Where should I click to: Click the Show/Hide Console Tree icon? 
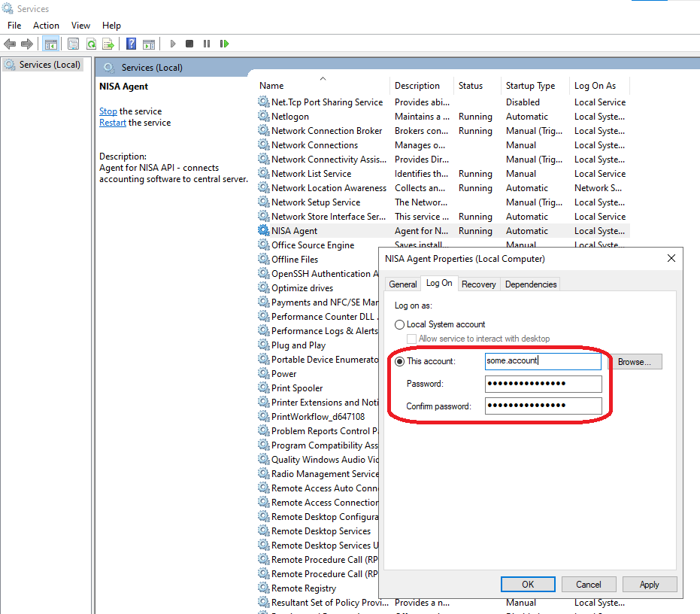pyautogui.click(x=50, y=44)
